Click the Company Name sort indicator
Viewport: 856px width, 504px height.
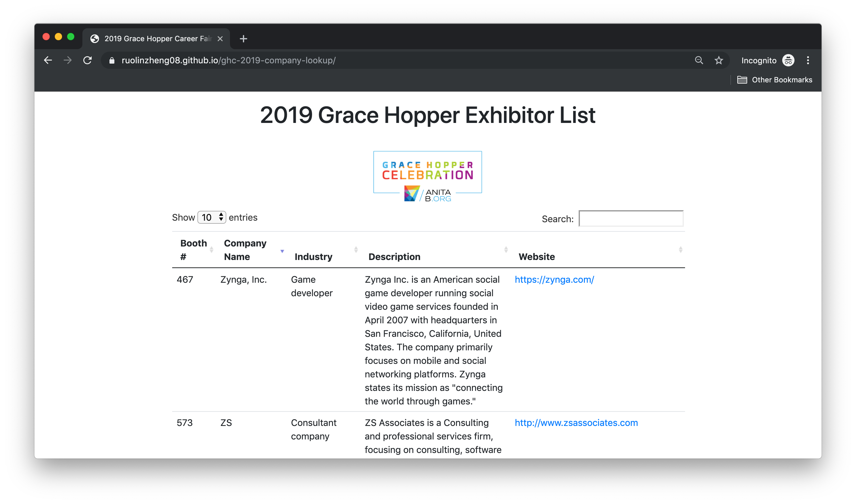click(282, 251)
